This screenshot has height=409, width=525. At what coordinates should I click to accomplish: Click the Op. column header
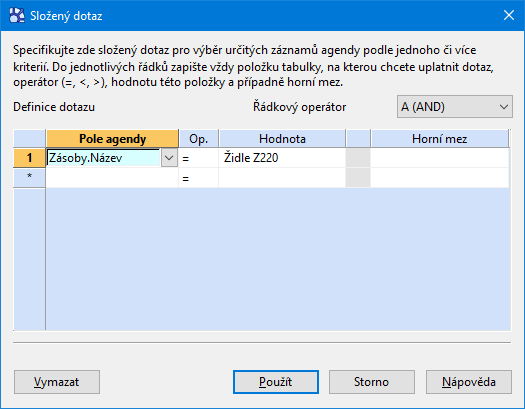[199, 139]
